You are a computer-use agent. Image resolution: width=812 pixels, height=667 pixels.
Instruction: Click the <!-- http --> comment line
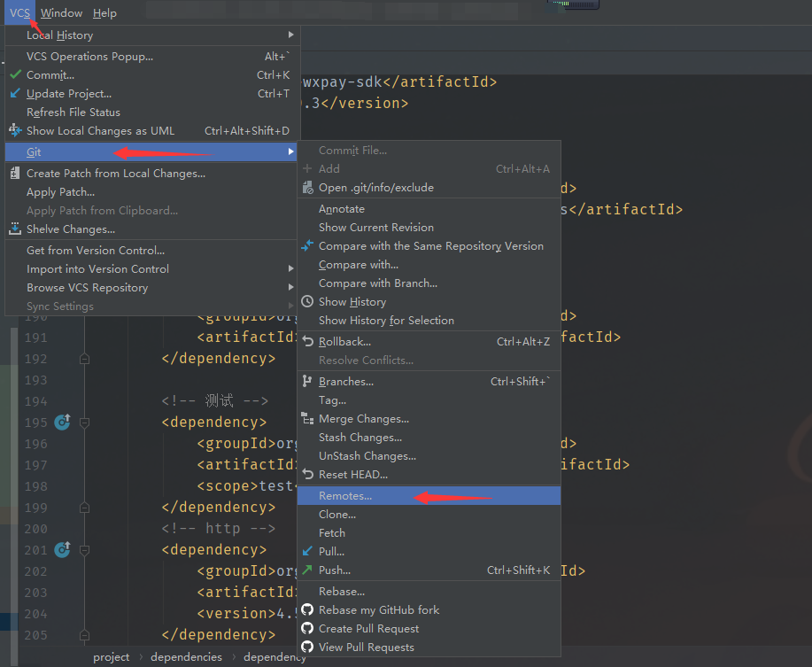point(218,528)
